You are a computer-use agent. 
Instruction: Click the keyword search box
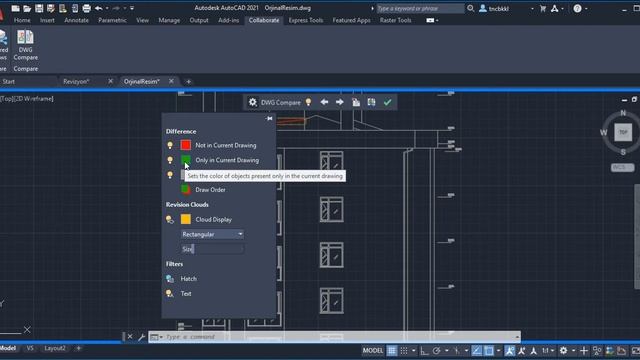(x=420, y=8)
